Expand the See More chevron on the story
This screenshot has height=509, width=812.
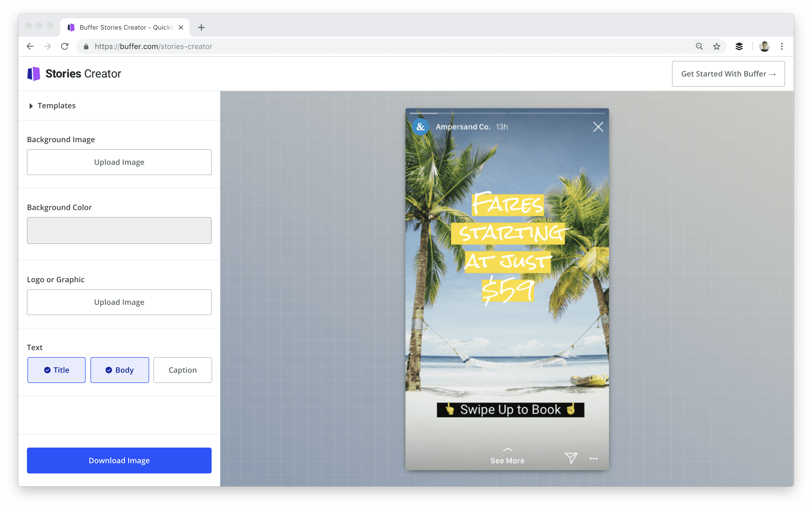click(x=507, y=450)
